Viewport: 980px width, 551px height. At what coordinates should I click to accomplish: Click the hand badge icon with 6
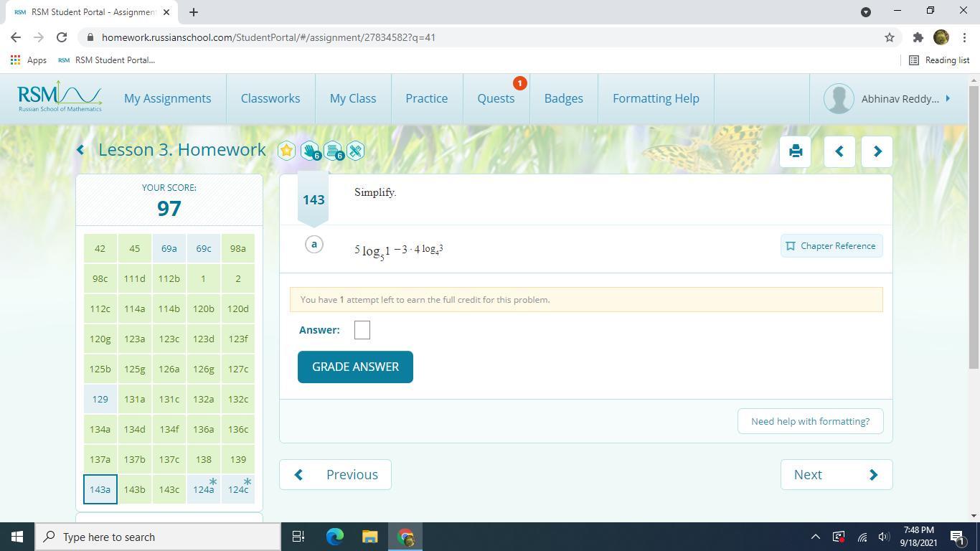click(310, 151)
